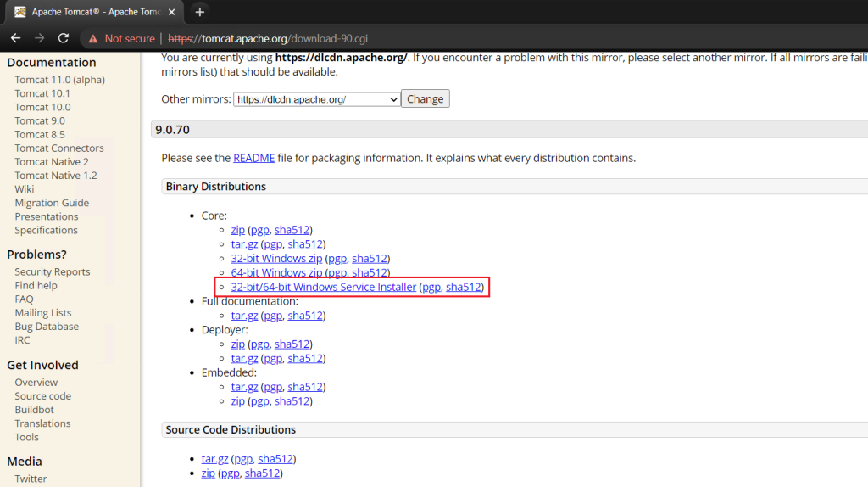Download the source code zip
868x487 pixels.
[209, 473]
